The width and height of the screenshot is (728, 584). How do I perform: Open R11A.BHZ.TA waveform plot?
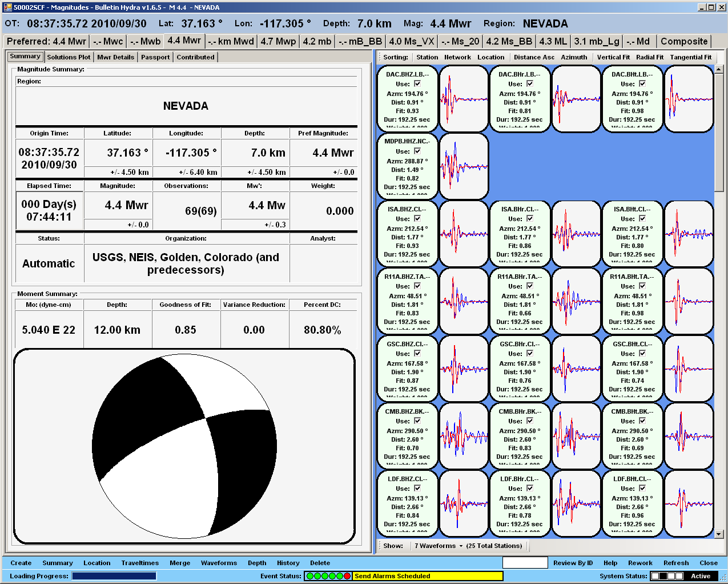click(x=464, y=301)
